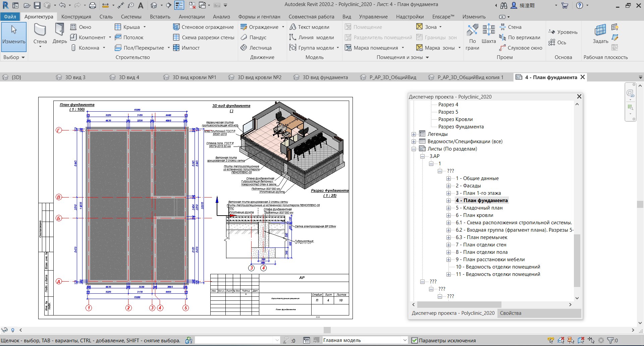This screenshot has width=644, height=346.
Task: Expand the 5 - Кладочный план sheet node
Action: coord(448,208)
